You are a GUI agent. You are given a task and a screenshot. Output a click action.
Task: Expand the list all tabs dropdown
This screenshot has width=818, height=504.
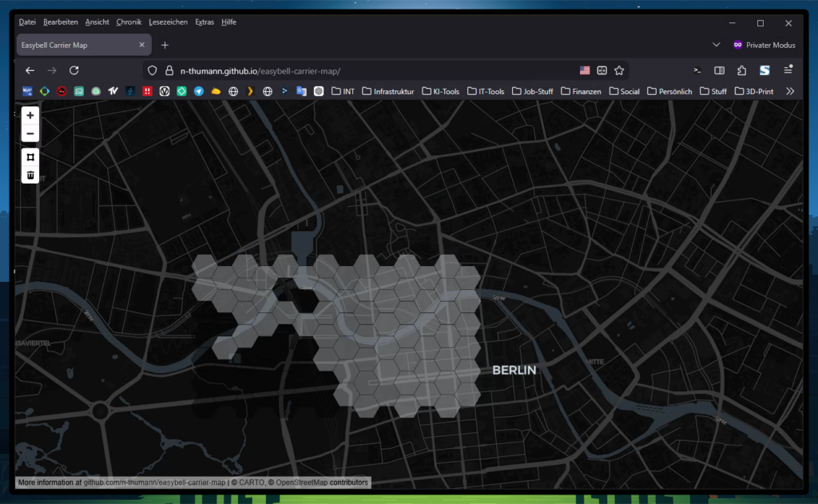(716, 45)
